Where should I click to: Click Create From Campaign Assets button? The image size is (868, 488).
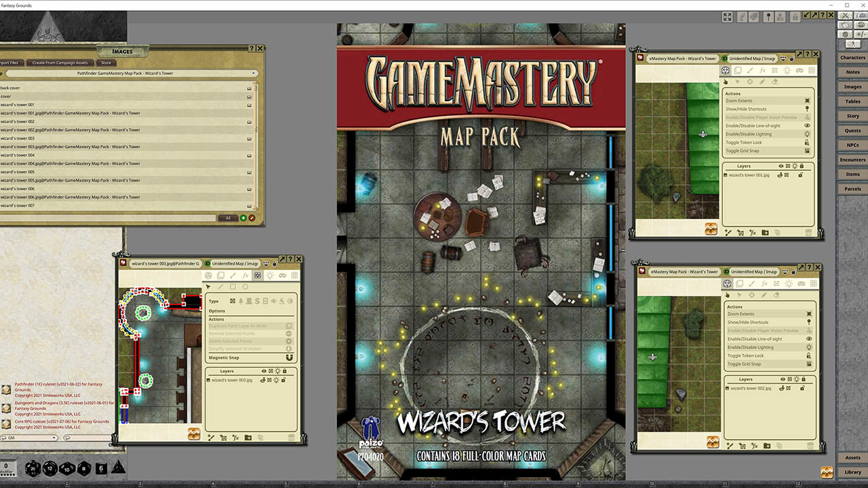(x=60, y=62)
